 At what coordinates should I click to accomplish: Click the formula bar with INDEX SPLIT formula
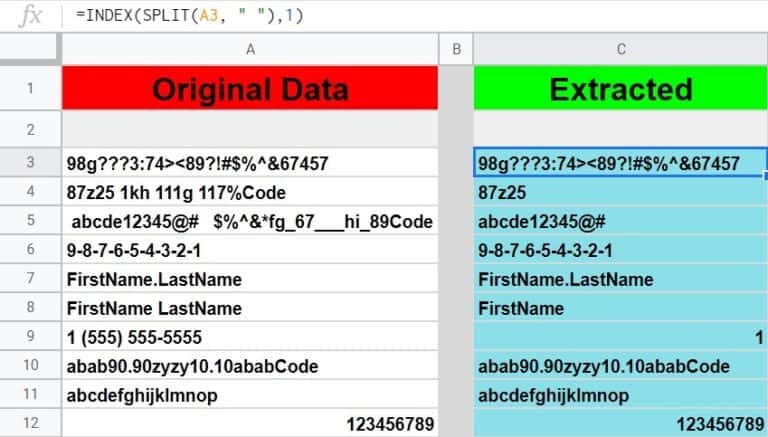pyautogui.click(x=415, y=15)
